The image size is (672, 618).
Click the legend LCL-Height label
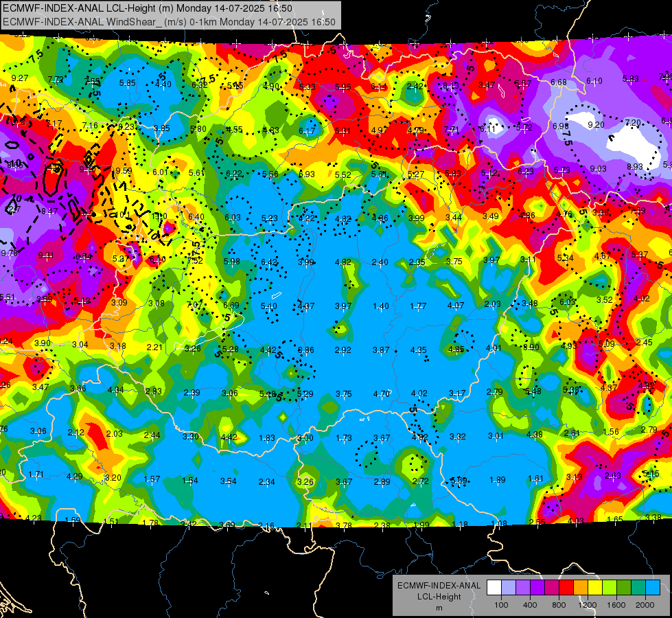(x=439, y=597)
